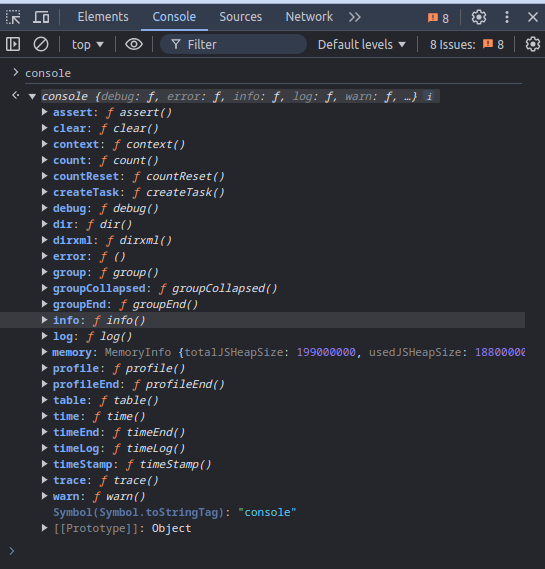Collapse the console object tree
The width and height of the screenshot is (545, 569).
coord(32,97)
